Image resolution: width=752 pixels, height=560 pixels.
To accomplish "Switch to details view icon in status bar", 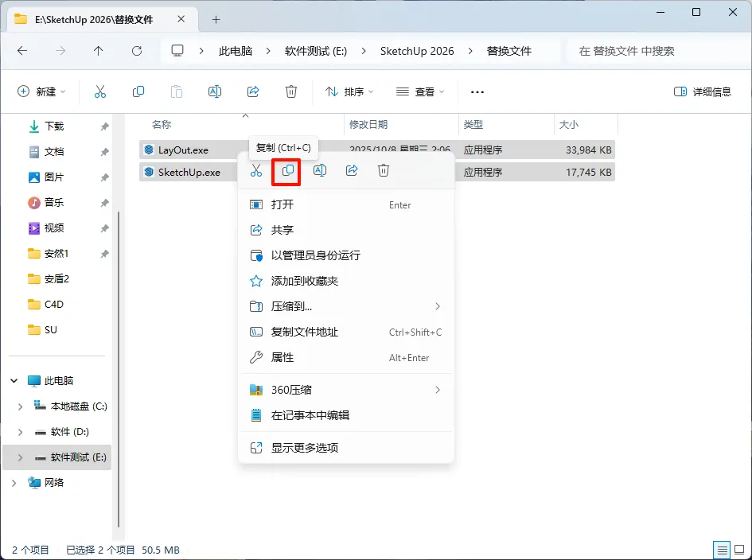I will click(x=721, y=550).
